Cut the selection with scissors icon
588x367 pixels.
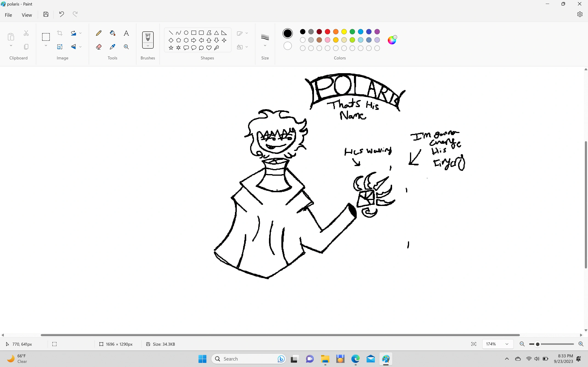click(x=26, y=33)
